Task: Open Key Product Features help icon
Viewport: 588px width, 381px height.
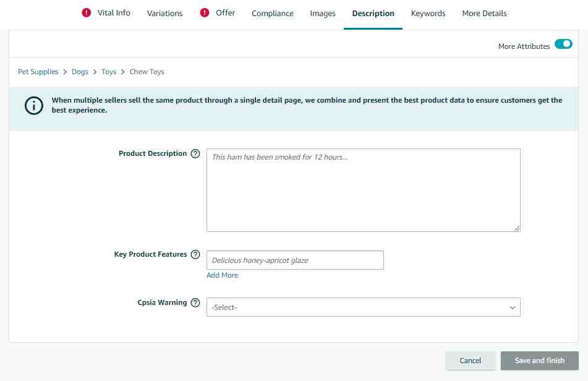Action: click(x=195, y=255)
